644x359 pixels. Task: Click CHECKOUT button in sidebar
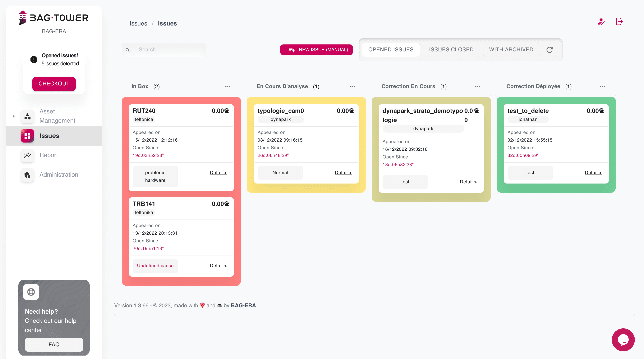pos(54,84)
